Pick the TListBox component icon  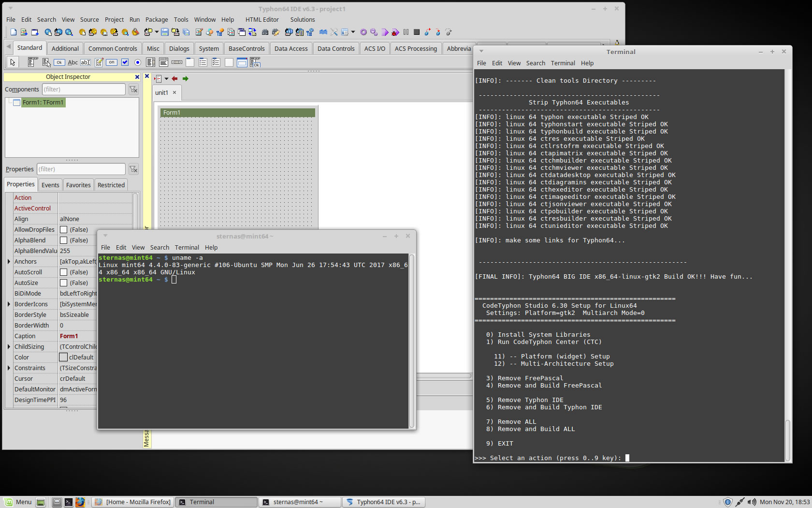coord(151,62)
